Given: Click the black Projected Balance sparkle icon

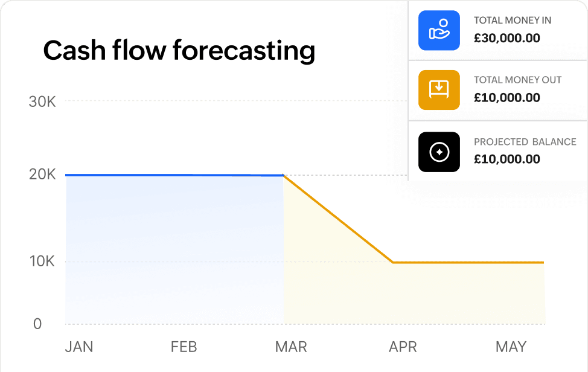Looking at the screenshot, I should pos(439,152).
